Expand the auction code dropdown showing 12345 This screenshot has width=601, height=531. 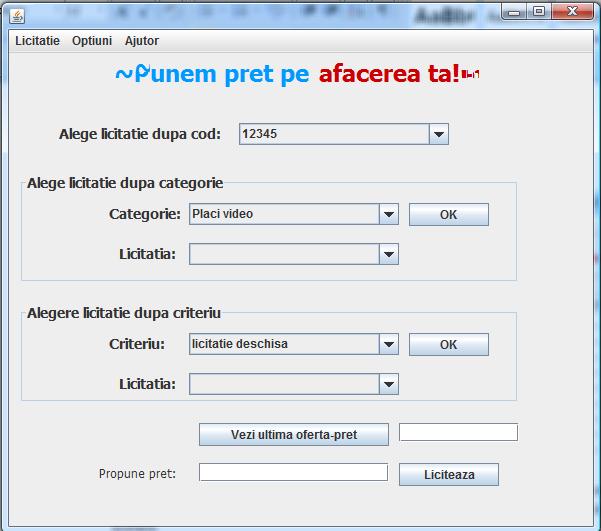click(x=438, y=135)
